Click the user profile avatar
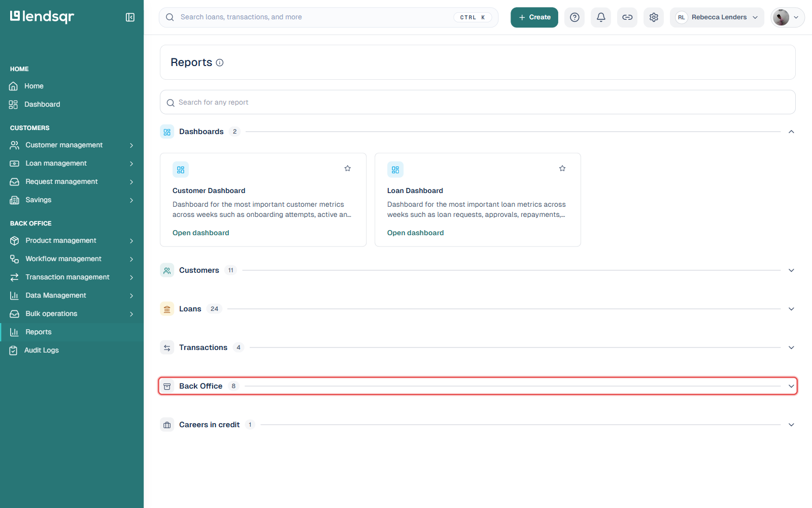This screenshot has height=508, width=812. (x=781, y=17)
